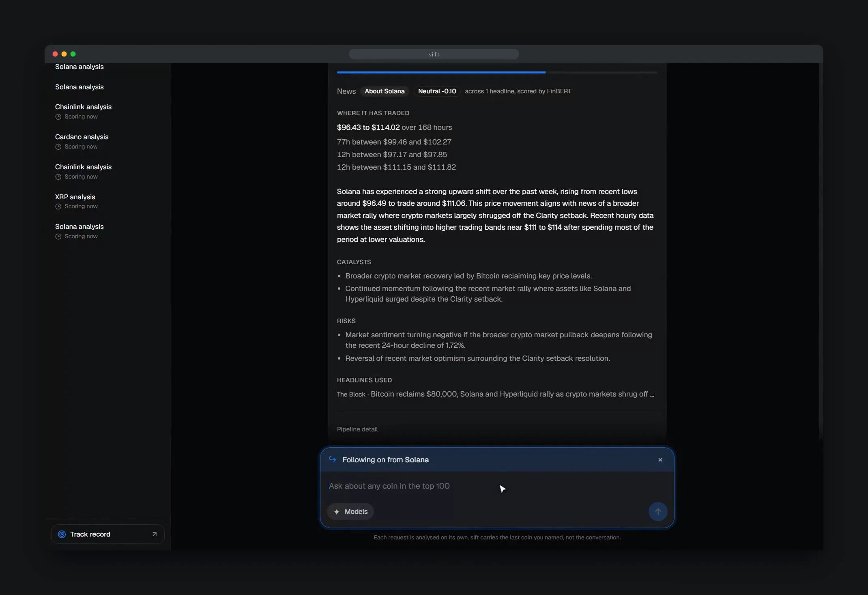Viewport: 868px width, 595px height.
Task: Click the 'Neutral -0.10' sentiment chip
Action: 437,91
